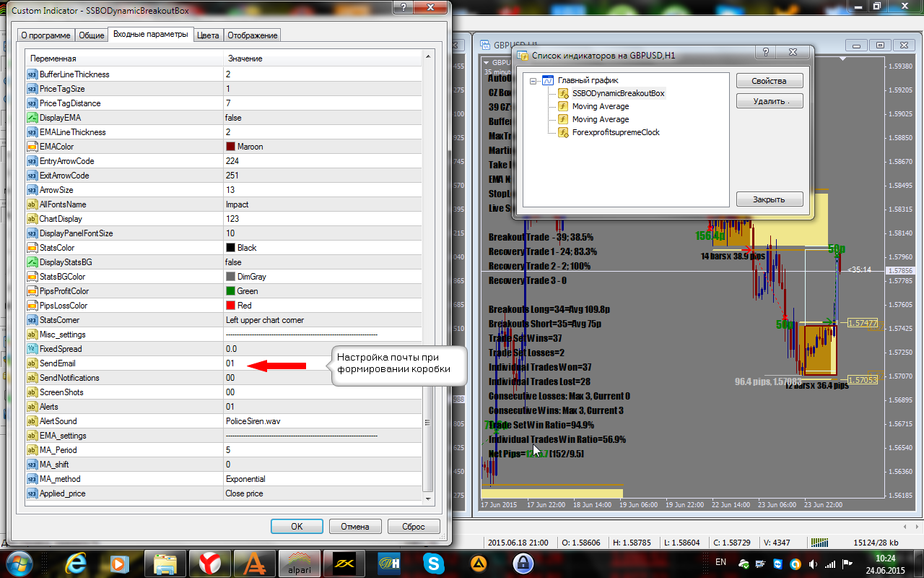Click the EntryArrowCode value 224
The image size is (924, 578).
tap(322, 161)
